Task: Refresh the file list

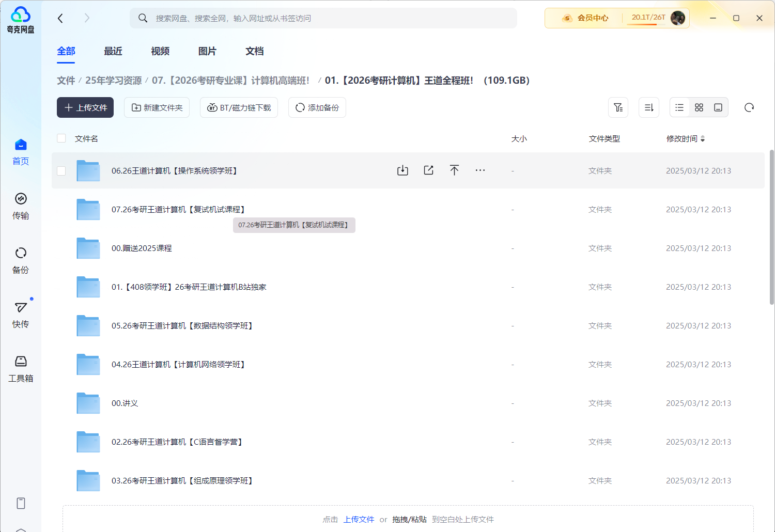Action: (x=749, y=107)
